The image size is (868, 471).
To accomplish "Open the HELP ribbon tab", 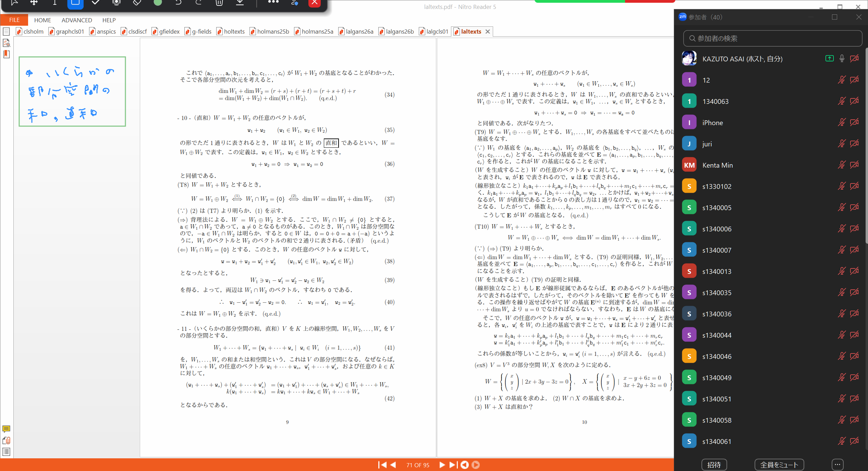I will coord(109,20).
